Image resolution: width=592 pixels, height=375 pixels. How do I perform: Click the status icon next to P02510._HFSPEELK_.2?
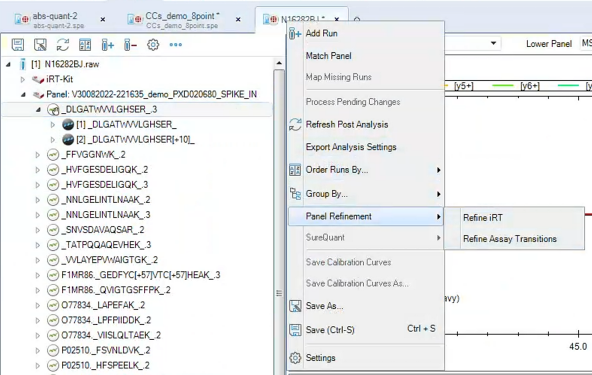coord(53,365)
